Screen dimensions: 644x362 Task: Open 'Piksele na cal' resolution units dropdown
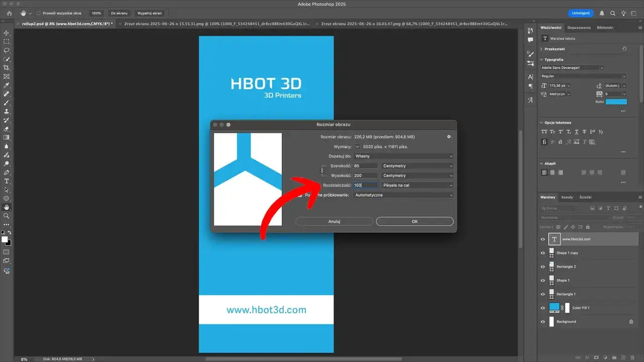(x=418, y=185)
